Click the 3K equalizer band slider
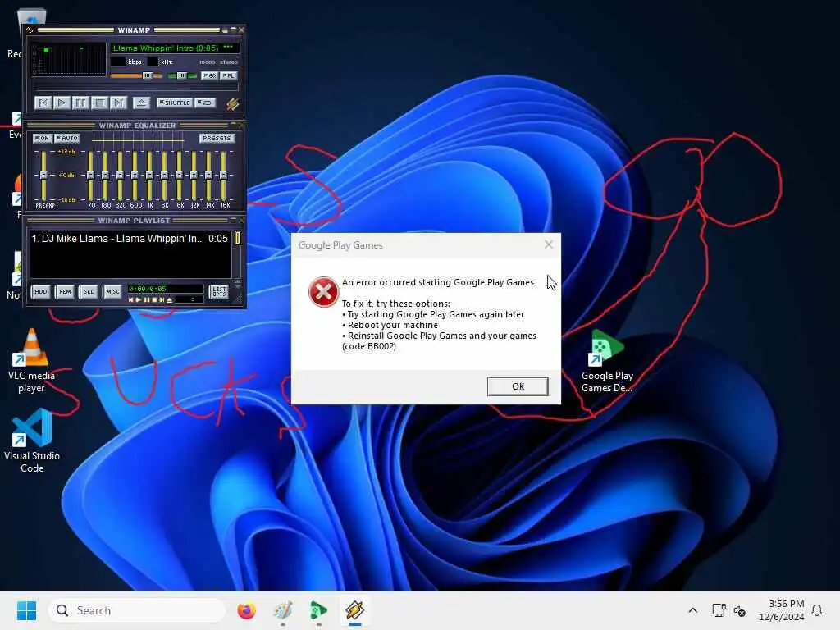Screen dimensions: 840x630 point(164,176)
